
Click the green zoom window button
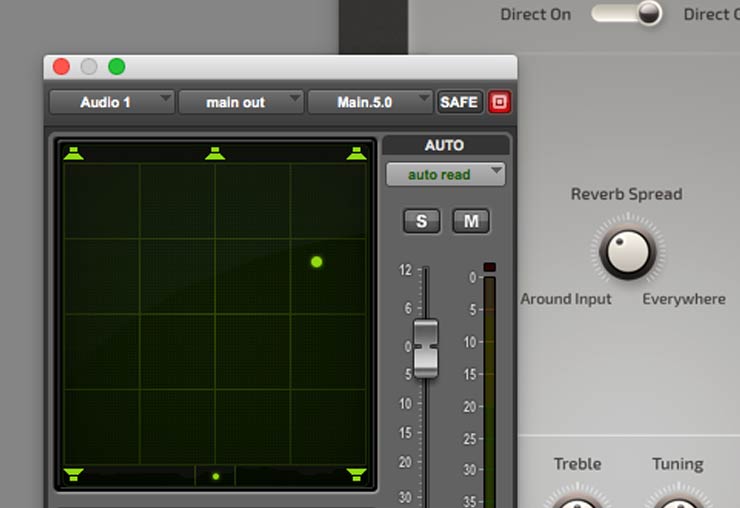click(x=117, y=67)
